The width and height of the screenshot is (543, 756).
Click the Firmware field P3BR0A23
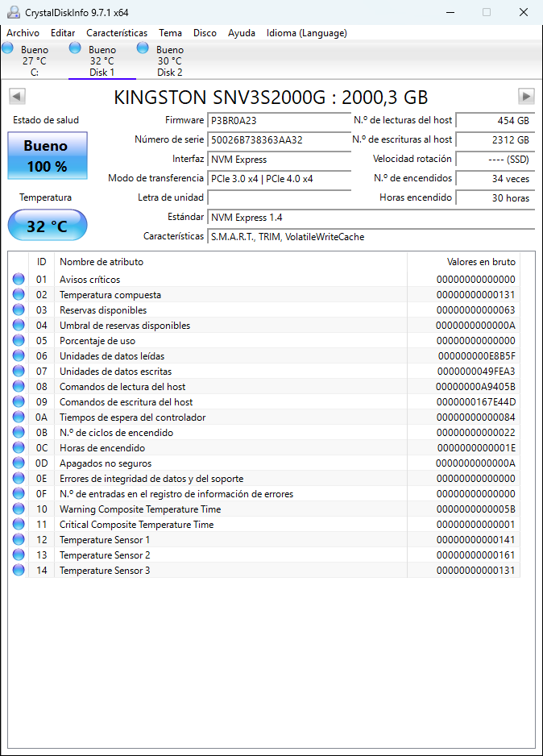[x=279, y=121]
